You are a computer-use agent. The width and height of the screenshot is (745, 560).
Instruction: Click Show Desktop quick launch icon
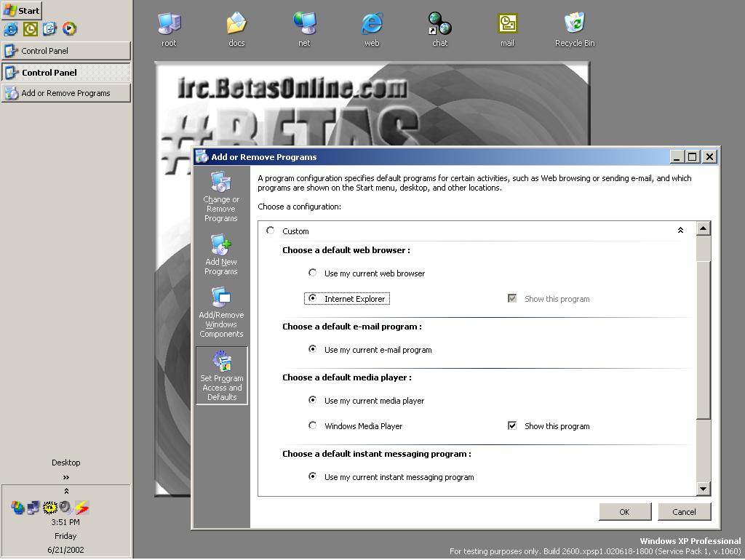pyautogui.click(x=50, y=29)
